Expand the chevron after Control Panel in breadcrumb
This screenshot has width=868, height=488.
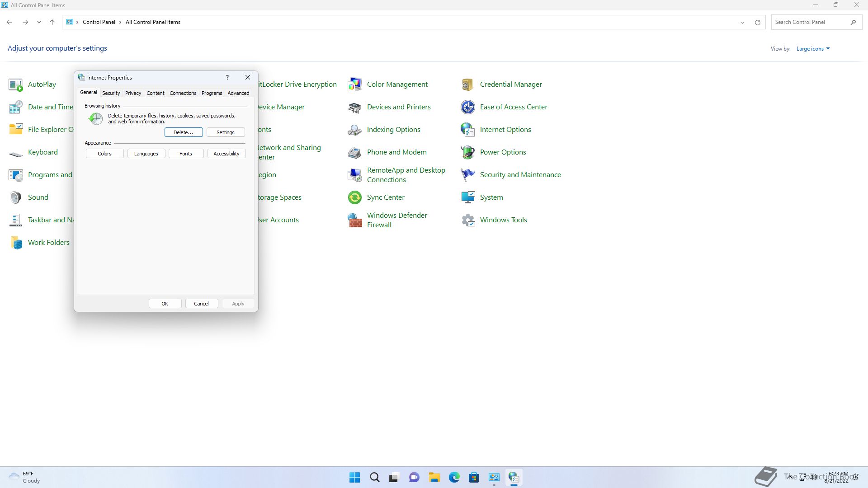120,22
